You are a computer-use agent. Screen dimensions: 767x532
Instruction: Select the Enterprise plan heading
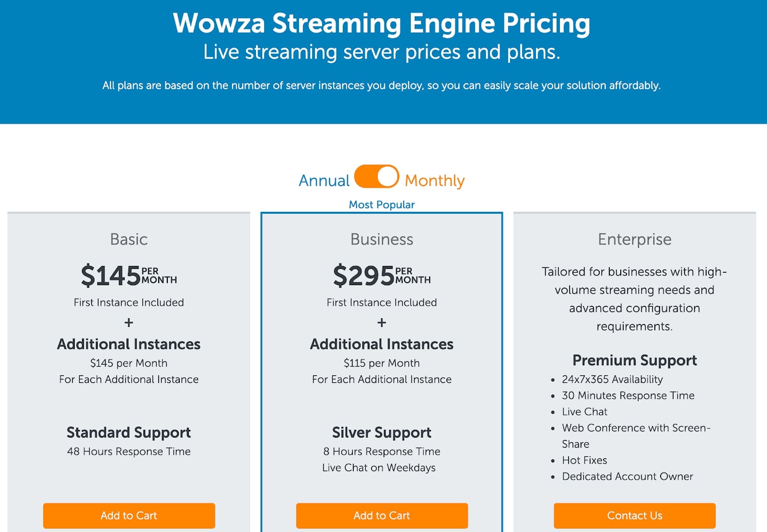pyautogui.click(x=634, y=239)
